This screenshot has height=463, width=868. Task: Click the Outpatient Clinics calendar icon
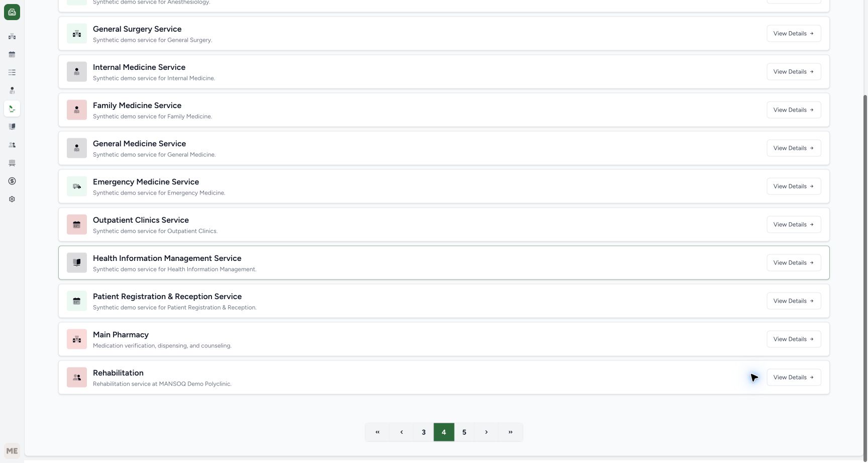pos(77,225)
